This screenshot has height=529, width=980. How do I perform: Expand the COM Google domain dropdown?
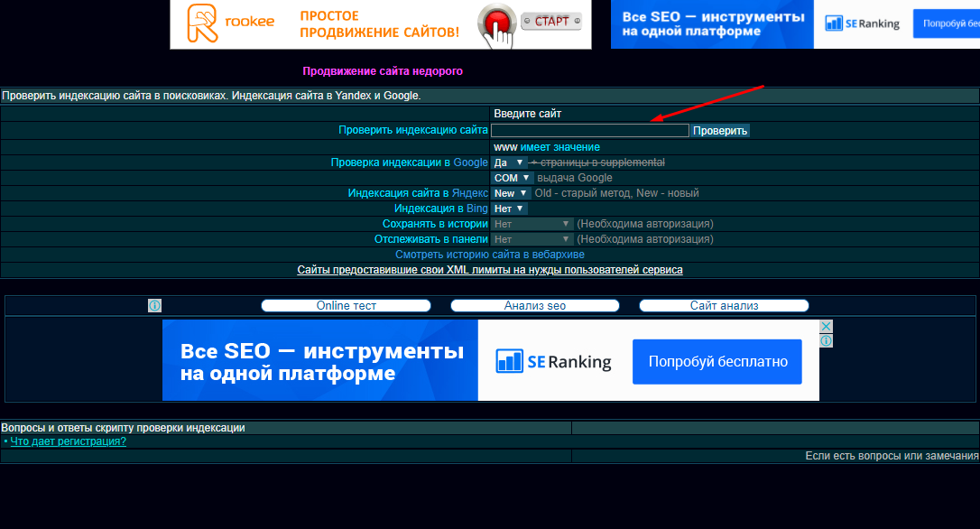pyautogui.click(x=512, y=178)
